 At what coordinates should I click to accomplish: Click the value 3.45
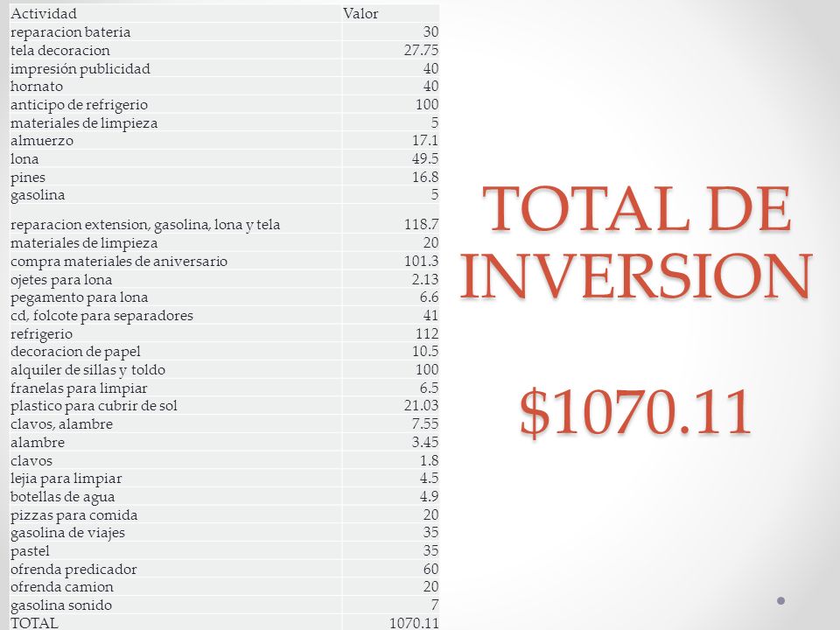coord(425,443)
